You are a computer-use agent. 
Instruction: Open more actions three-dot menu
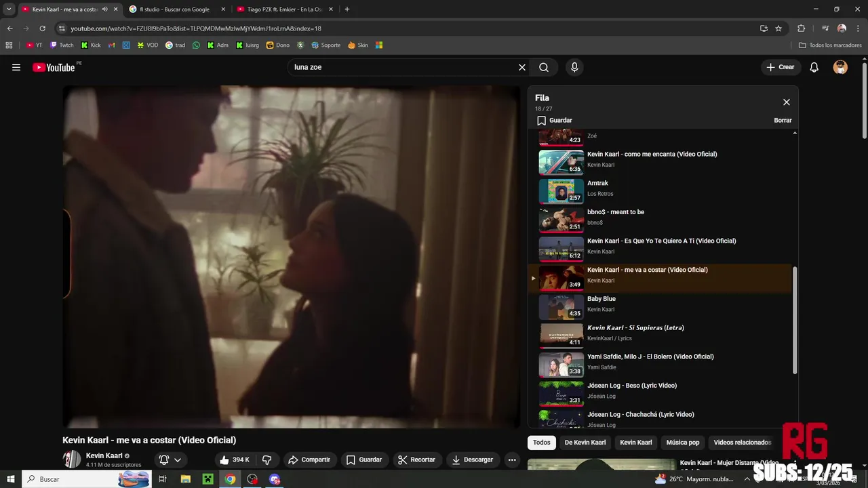512,460
